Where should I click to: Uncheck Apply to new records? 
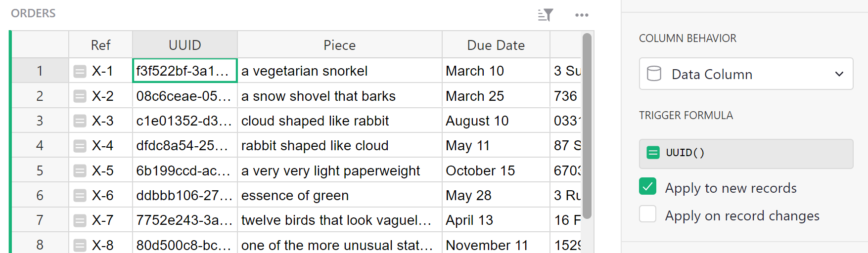647,187
